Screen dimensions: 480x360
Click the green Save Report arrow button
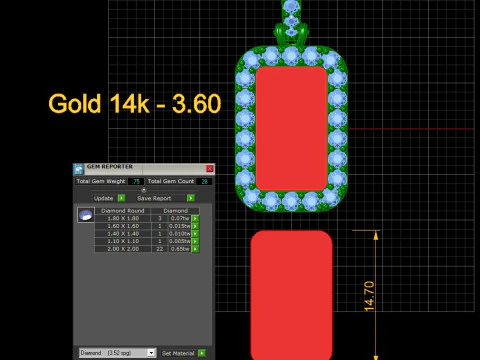(191, 198)
